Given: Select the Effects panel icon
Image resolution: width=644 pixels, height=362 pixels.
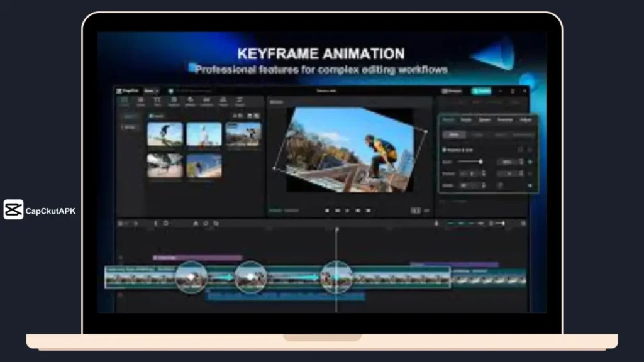Looking at the screenshot, I should (191, 101).
